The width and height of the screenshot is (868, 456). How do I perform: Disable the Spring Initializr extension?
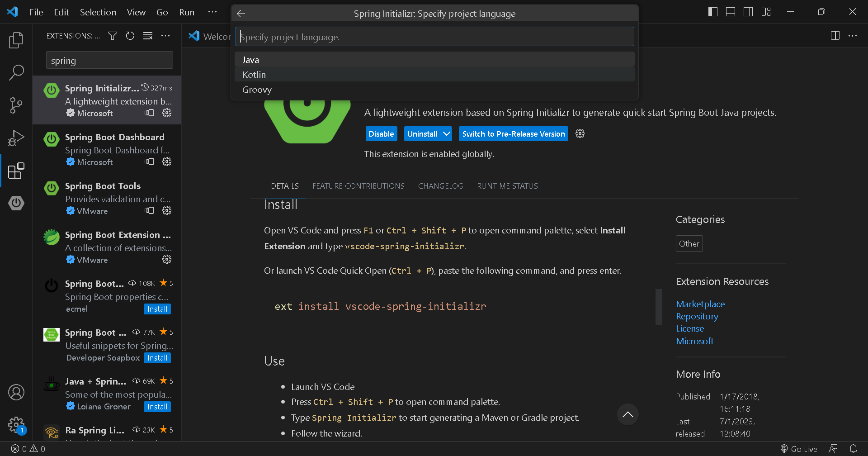(x=381, y=133)
